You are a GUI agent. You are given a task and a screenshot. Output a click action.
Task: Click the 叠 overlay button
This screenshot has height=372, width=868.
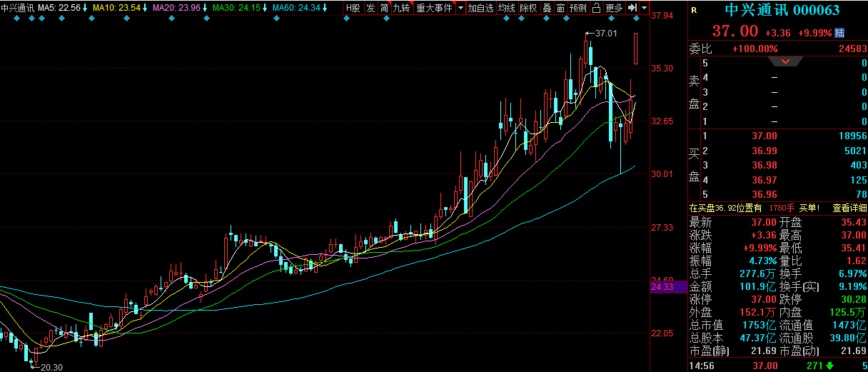pyautogui.click(x=547, y=8)
